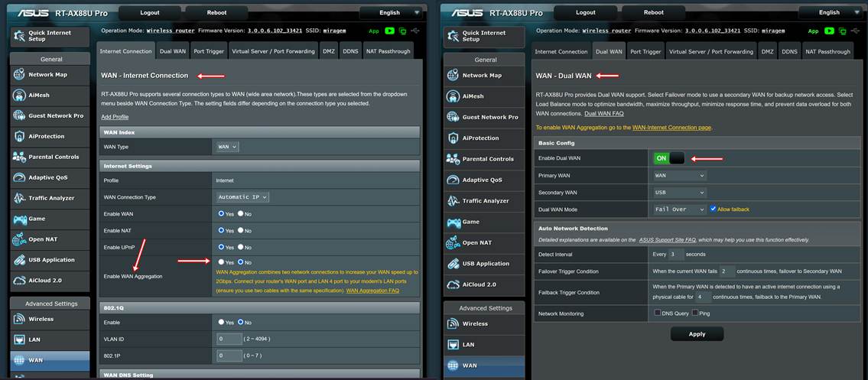Open Network Map icon in left panel sidebar
Screen dimensions: 868x380
19,74
